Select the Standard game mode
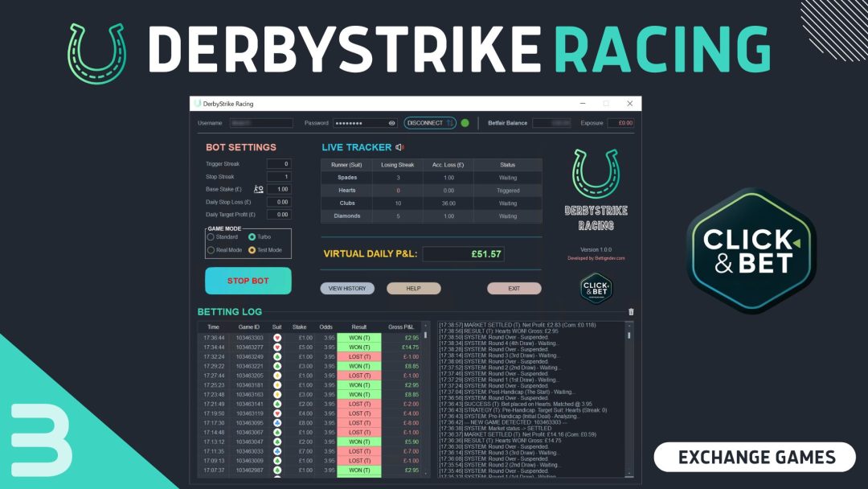The image size is (868, 489). tap(211, 237)
